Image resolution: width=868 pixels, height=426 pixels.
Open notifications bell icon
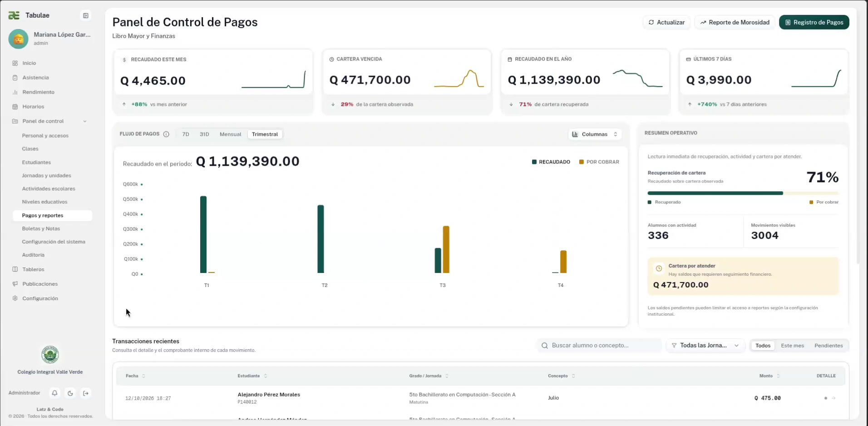click(x=54, y=393)
